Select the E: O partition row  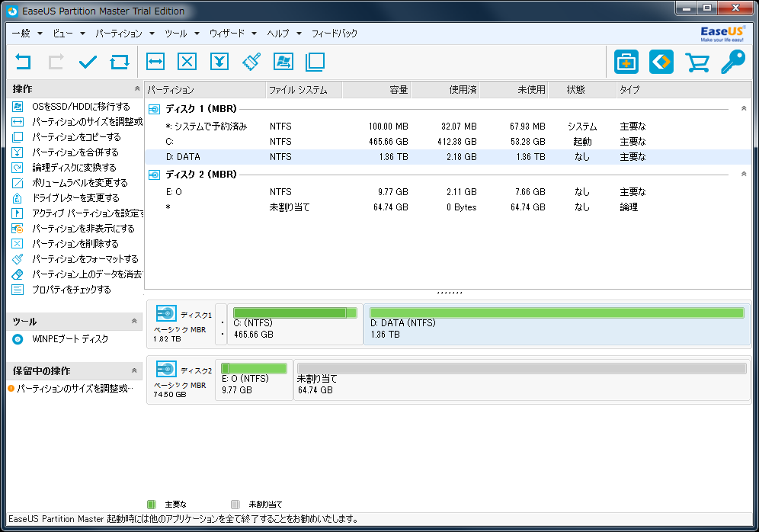[448, 192]
